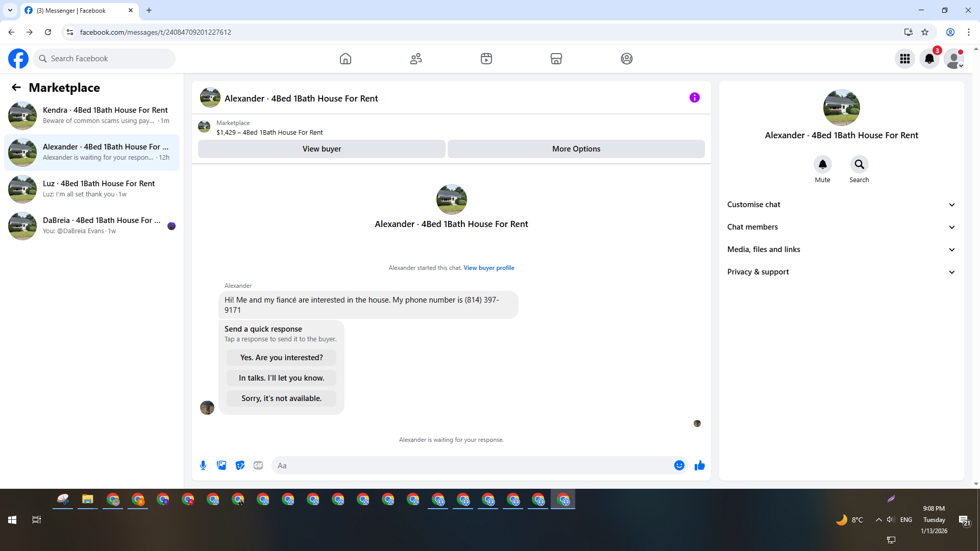Screen dimensions: 980x551
Task: Open View buyer profile link
Action: click(x=488, y=268)
